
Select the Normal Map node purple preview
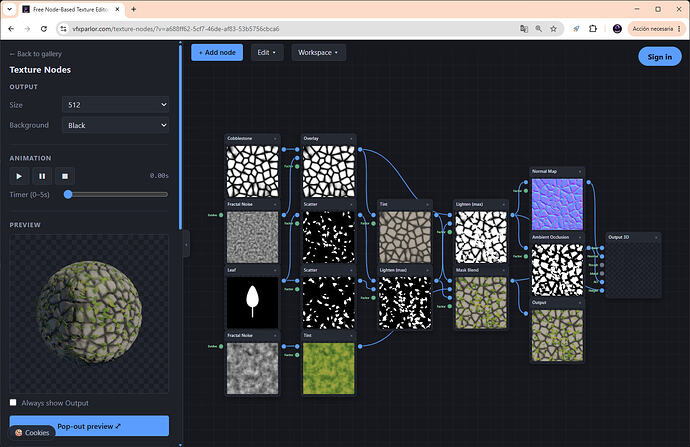tap(557, 204)
